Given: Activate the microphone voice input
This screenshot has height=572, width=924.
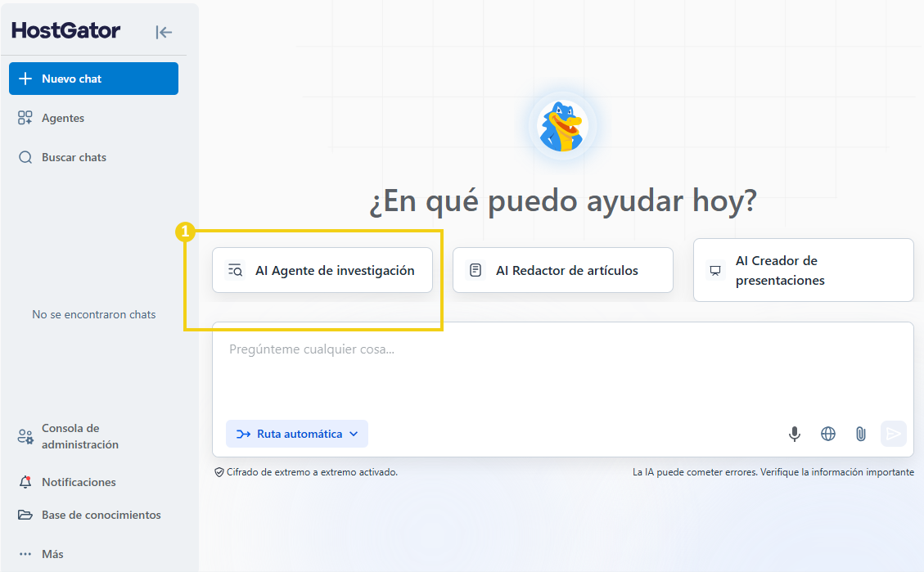Looking at the screenshot, I should [795, 435].
